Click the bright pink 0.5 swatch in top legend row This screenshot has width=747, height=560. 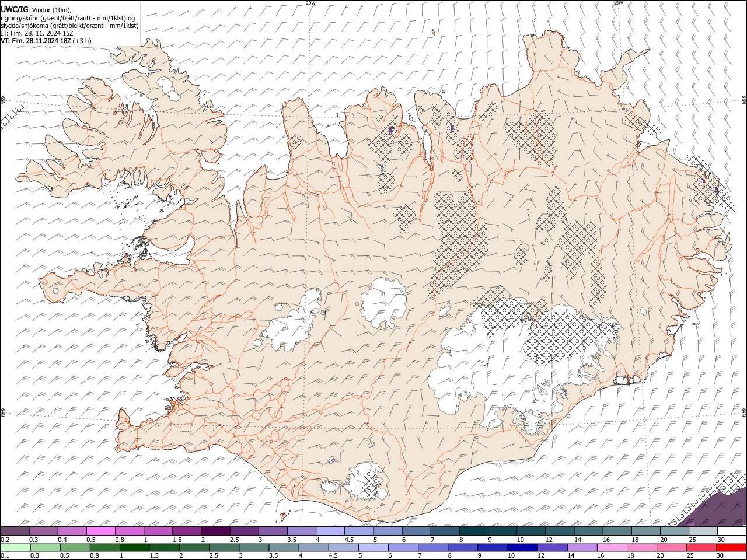pyautogui.click(x=101, y=531)
